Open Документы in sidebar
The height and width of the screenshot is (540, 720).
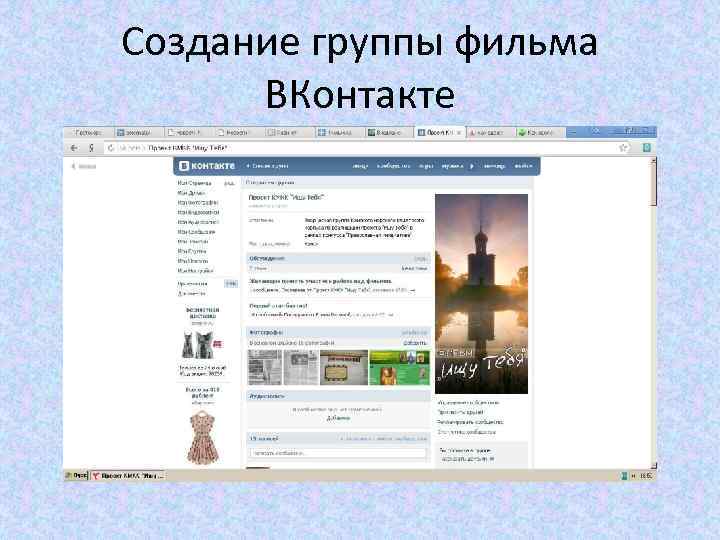pos(192,293)
